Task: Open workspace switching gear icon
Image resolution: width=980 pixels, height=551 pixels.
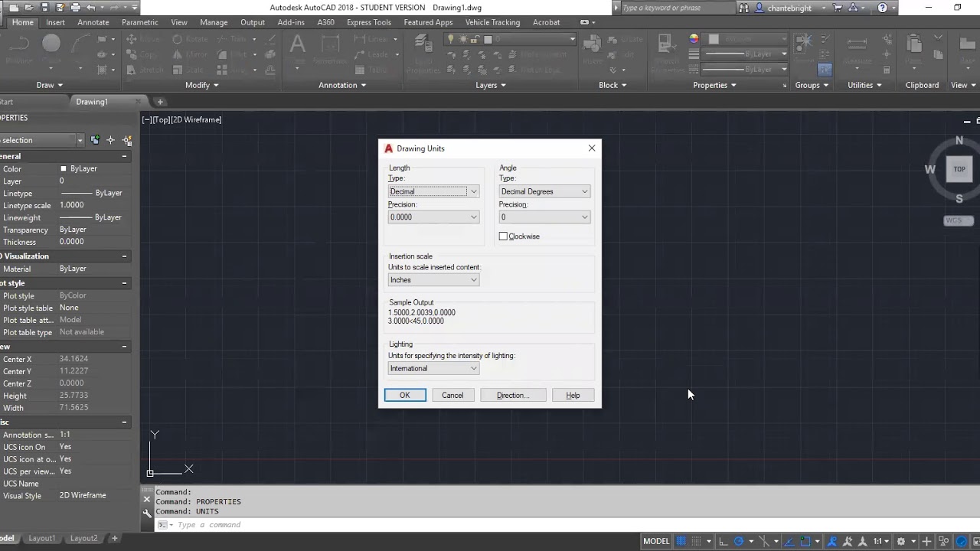Action: pos(901,541)
